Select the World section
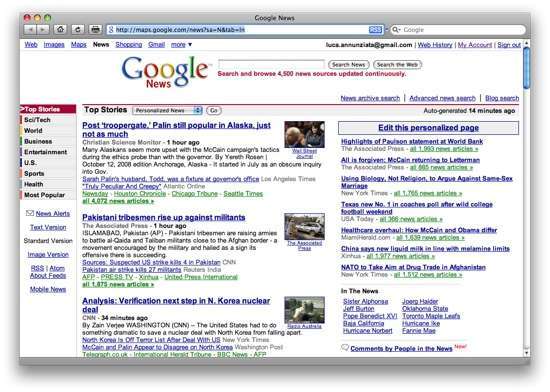 [48, 130]
